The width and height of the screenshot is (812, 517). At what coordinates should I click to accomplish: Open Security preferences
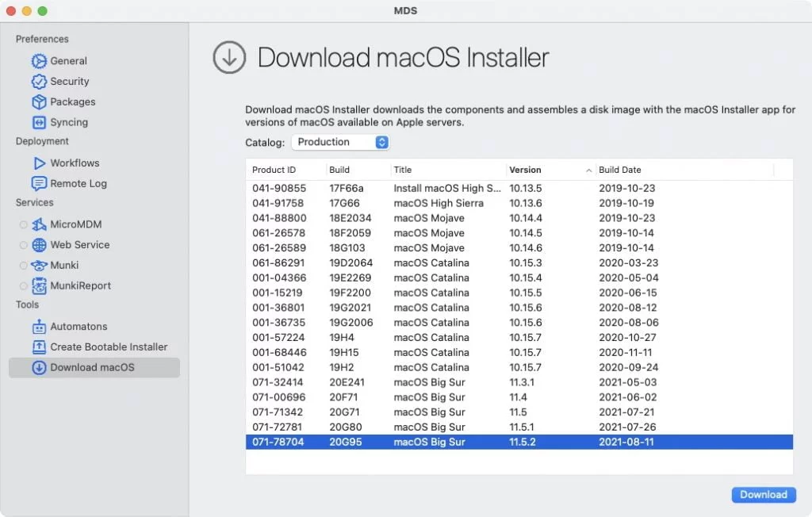[x=70, y=82]
